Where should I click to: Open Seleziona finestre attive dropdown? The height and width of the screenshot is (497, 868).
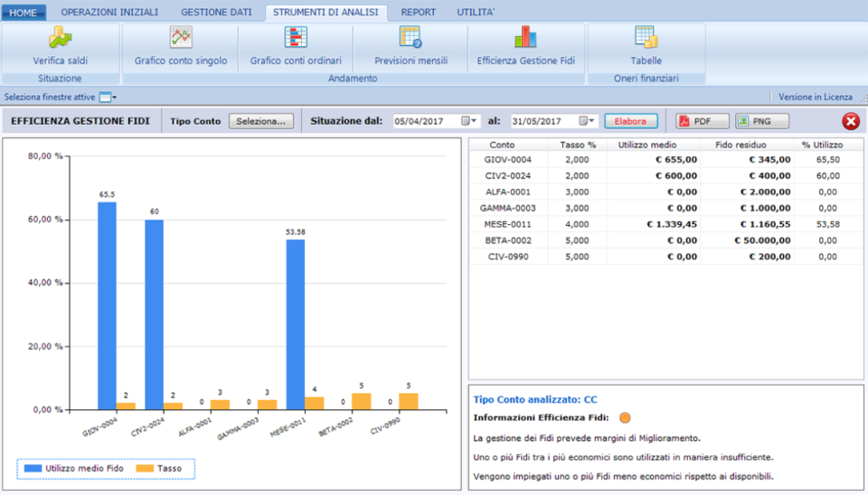click(107, 97)
